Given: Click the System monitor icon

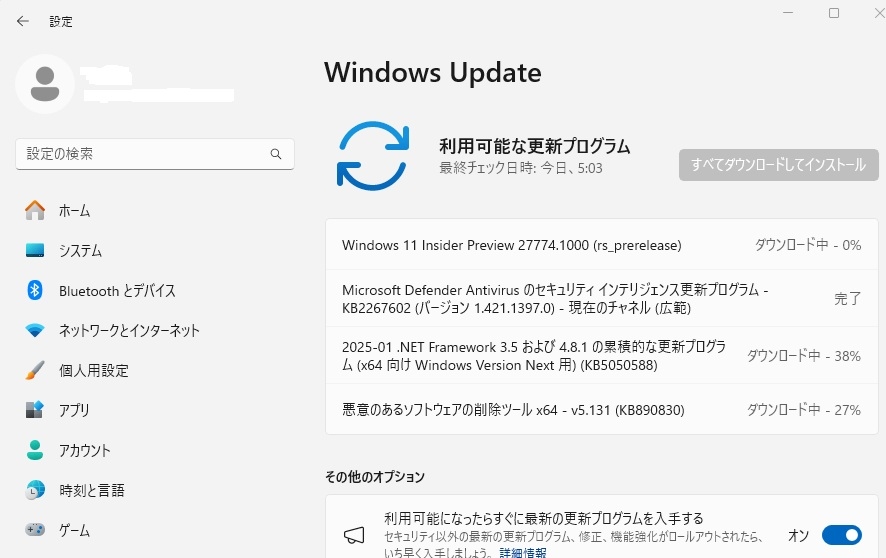Looking at the screenshot, I should tap(35, 250).
